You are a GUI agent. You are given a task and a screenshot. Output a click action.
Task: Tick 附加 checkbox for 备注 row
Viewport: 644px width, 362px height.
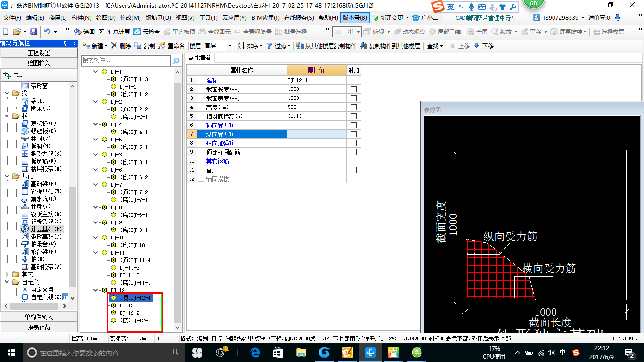[x=354, y=170]
